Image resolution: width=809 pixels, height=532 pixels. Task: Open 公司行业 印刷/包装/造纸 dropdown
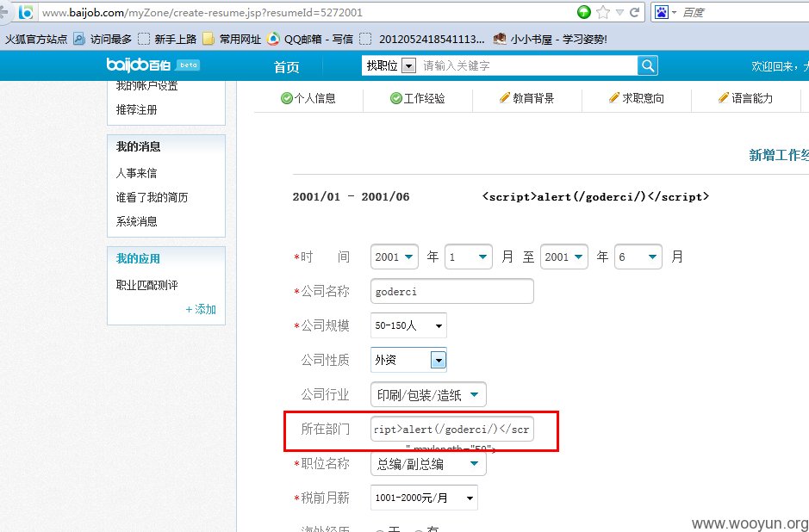pos(428,395)
